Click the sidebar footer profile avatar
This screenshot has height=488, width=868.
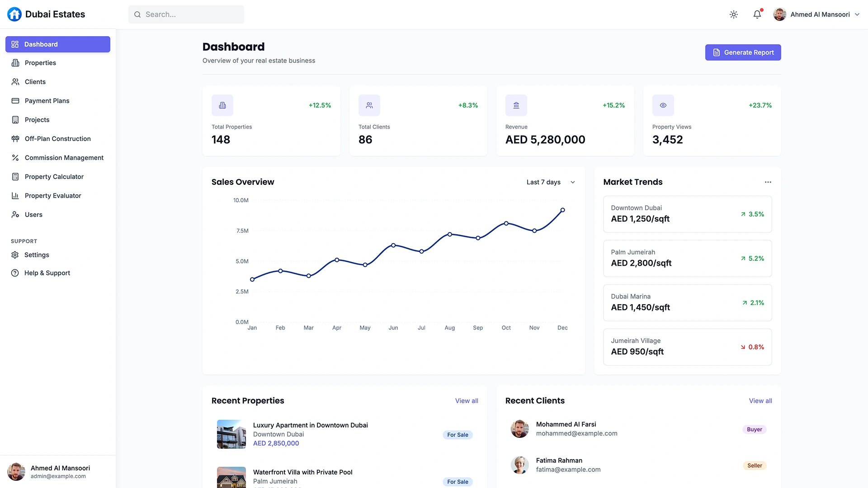click(x=16, y=472)
